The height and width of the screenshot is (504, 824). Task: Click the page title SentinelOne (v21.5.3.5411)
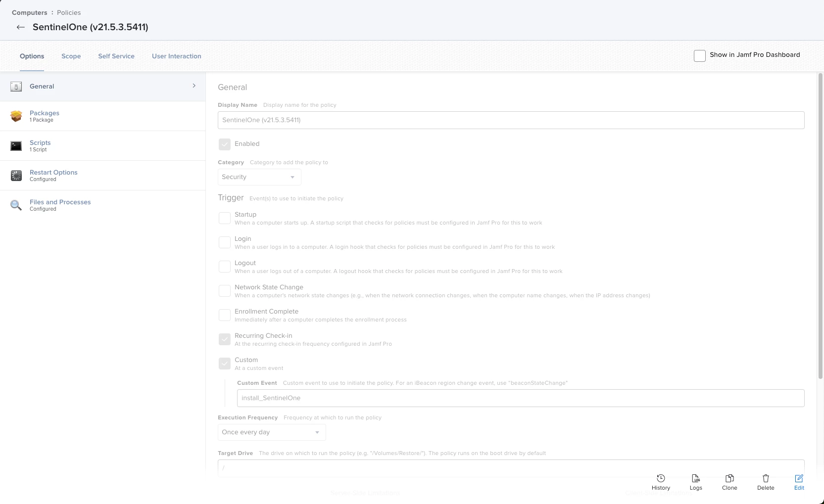(91, 27)
